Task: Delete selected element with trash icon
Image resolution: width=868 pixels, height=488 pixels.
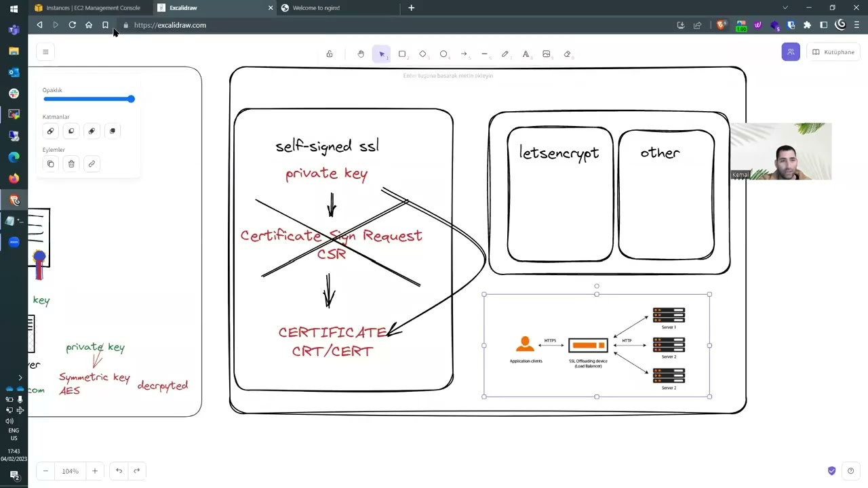Action: pos(71,164)
